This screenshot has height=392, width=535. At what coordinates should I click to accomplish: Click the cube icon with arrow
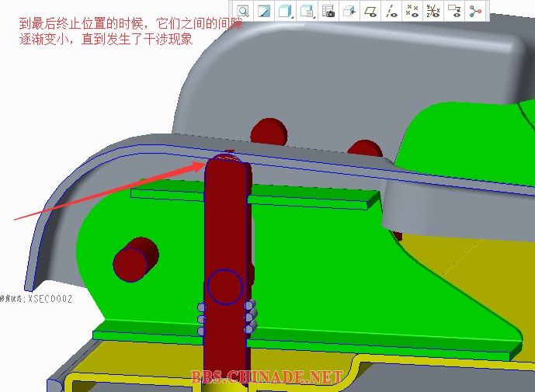349,11
